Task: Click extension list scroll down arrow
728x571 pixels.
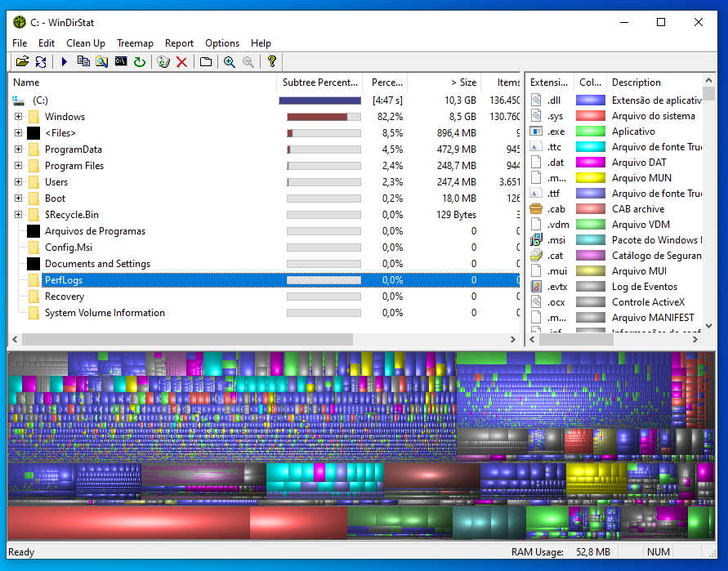Action: pyautogui.click(x=708, y=326)
